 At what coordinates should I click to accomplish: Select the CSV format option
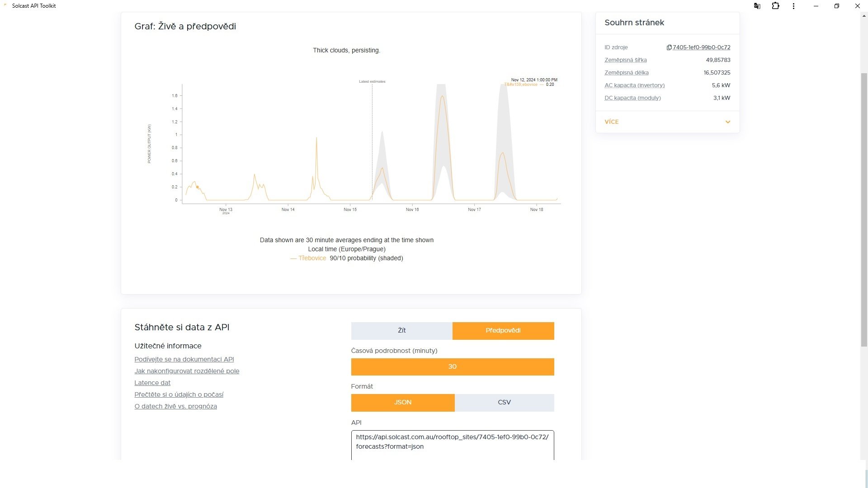point(504,402)
